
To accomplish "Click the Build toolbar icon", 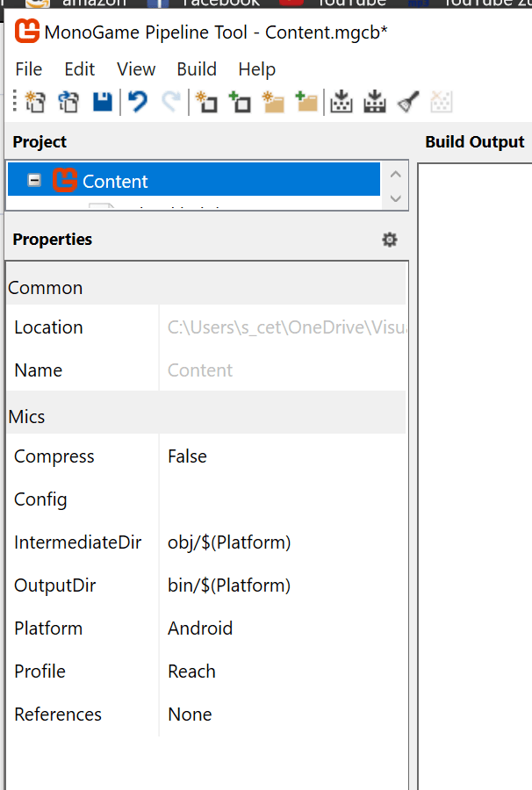I will [341, 102].
